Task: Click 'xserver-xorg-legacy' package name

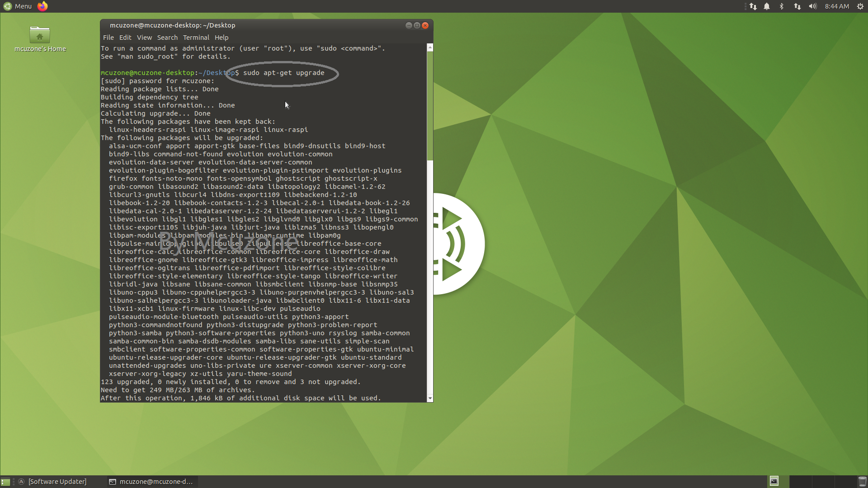Action: click(x=147, y=374)
